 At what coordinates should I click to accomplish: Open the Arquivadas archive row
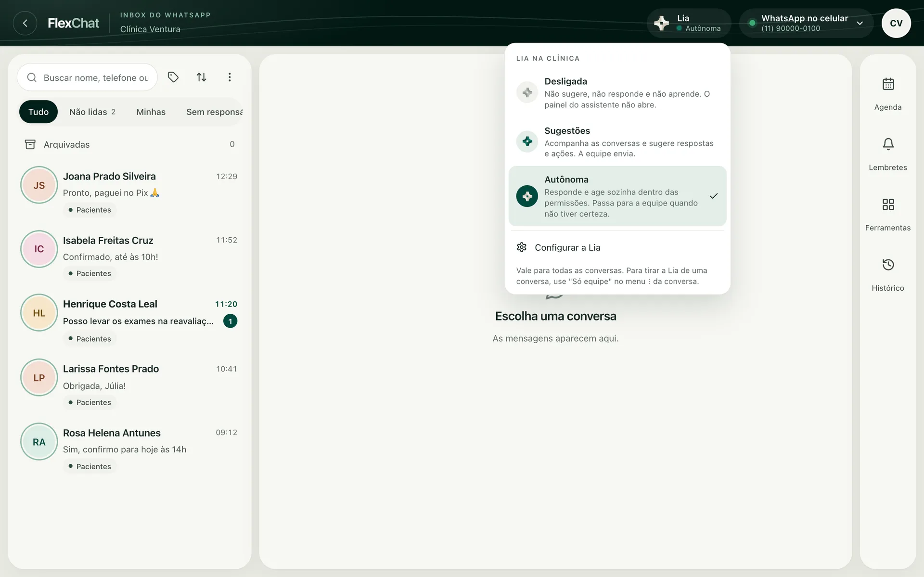point(129,144)
